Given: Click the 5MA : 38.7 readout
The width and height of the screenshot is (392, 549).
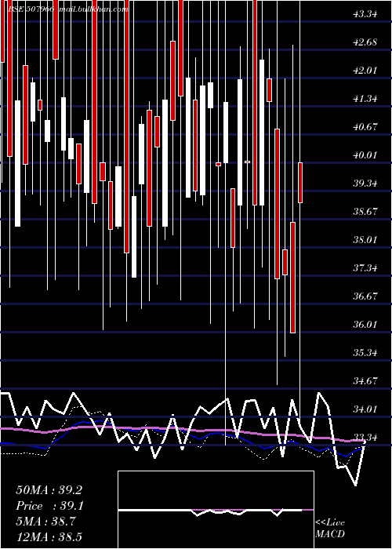Looking at the screenshot, I should (45, 522).
